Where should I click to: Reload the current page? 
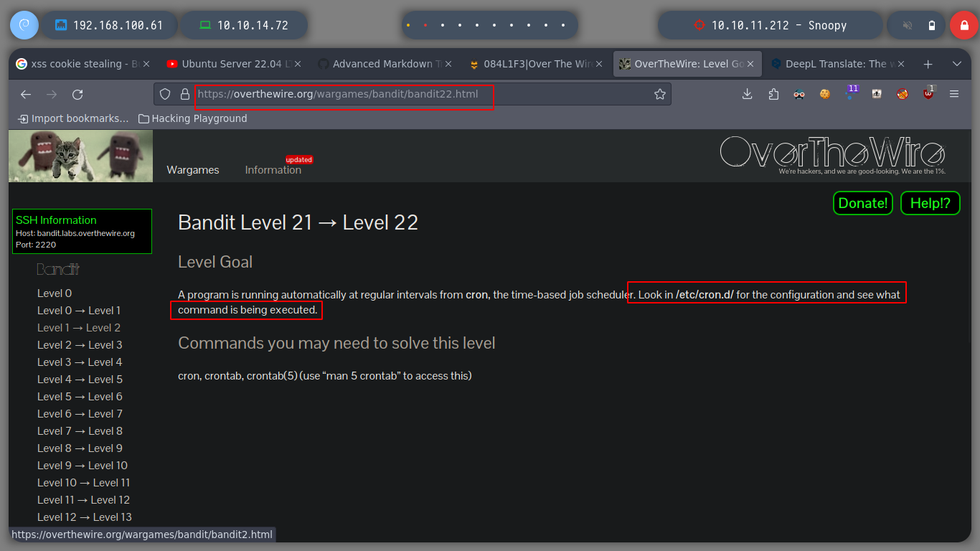point(77,94)
